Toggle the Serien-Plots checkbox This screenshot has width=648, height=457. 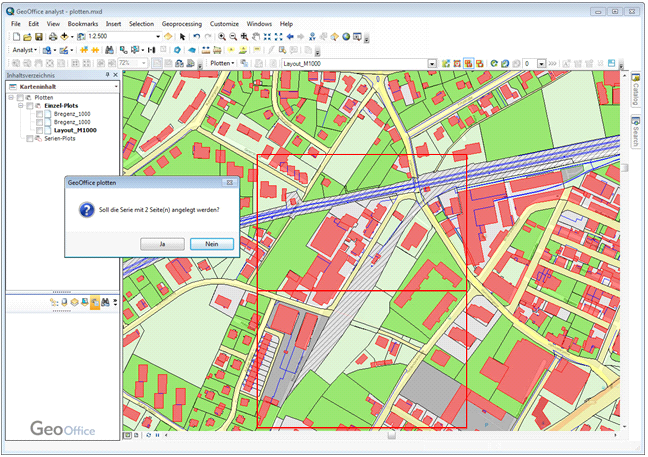[x=29, y=139]
